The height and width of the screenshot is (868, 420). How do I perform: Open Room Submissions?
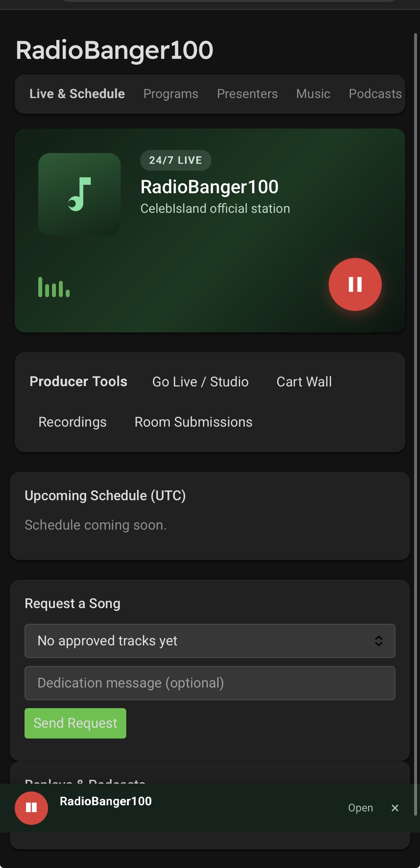[x=193, y=422]
